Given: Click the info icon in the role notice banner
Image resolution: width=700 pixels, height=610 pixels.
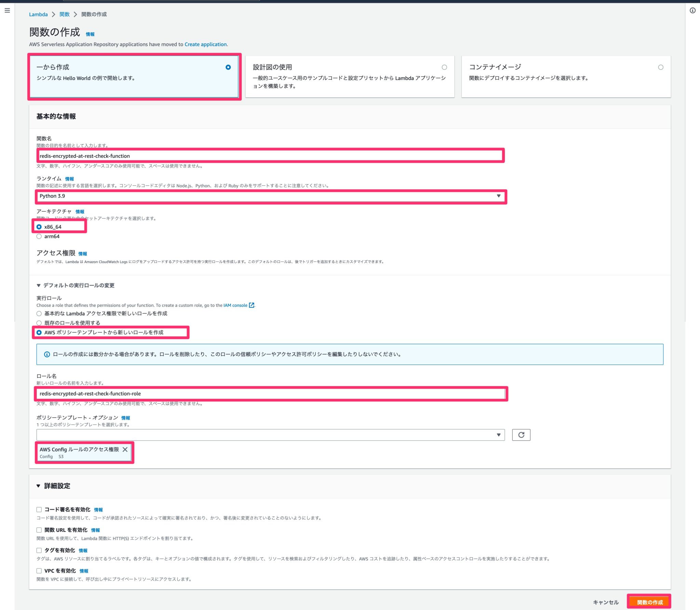Looking at the screenshot, I should pos(46,355).
